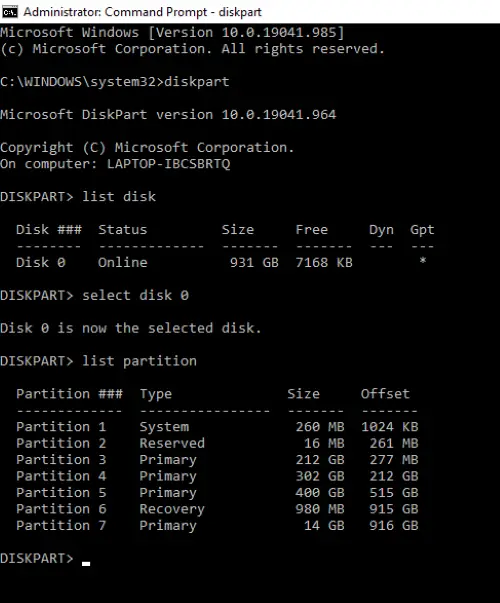Click 'Partition 3' row label
The height and width of the screenshot is (603, 500).
[61, 460]
